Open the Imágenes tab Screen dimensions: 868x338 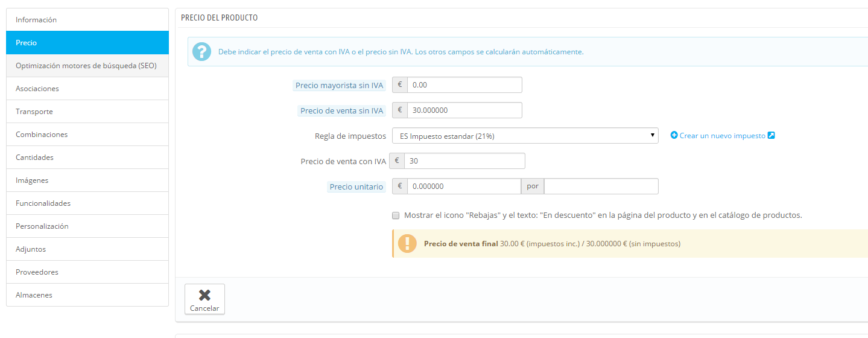87,180
